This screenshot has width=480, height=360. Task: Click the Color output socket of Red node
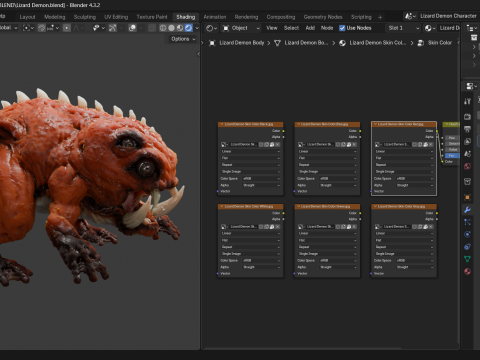pos(437,131)
